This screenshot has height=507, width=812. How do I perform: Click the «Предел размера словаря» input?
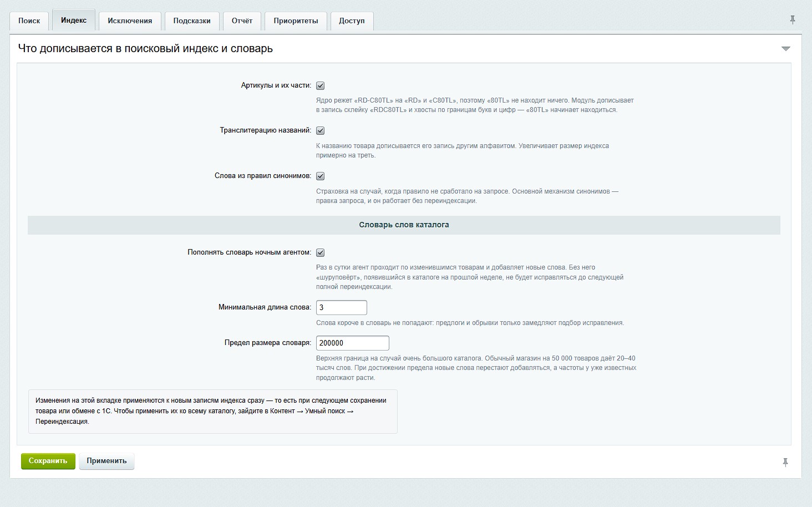click(352, 343)
